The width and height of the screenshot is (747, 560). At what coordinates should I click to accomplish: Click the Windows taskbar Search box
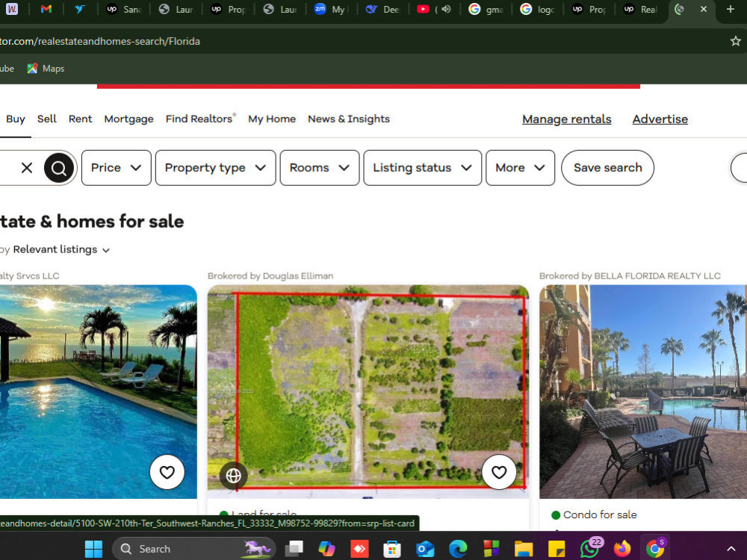click(x=194, y=549)
